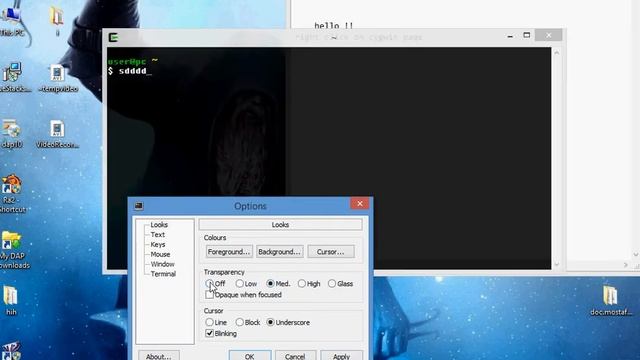This screenshot has height=360, width=640.
Task: Select the Ra2 Shortcut desktop icon
Action: pyautogui.click(x=12, y=194)
